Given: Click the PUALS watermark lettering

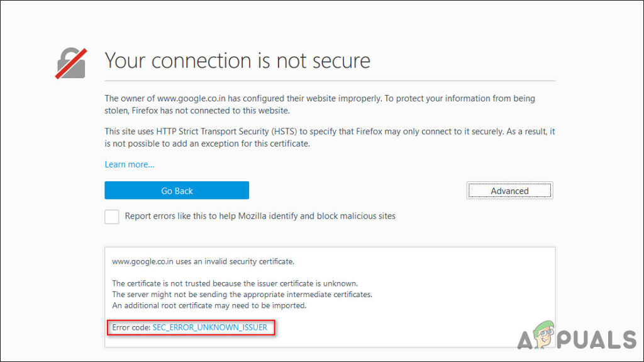Looking at the screenshot, I should [596, 340].
